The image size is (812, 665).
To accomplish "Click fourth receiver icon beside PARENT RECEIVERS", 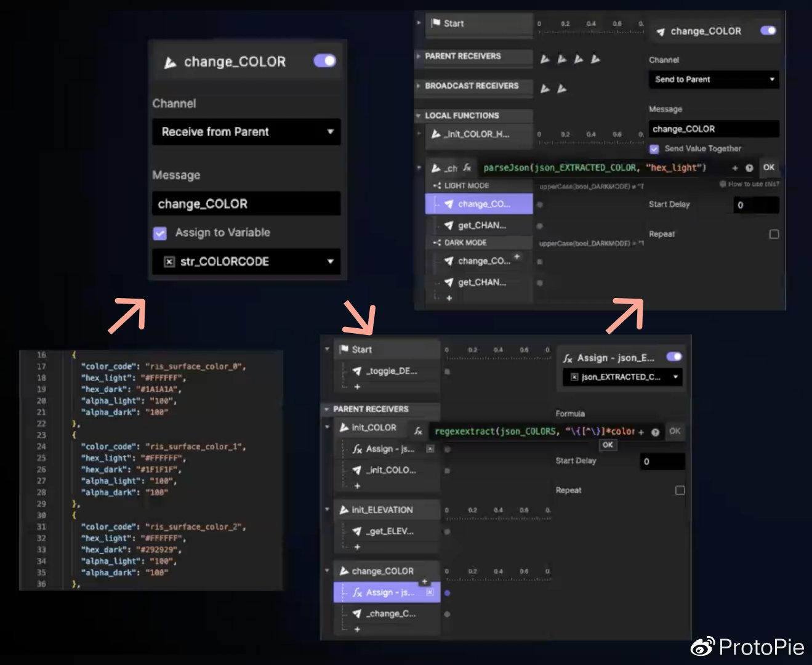I will [595, 59].
